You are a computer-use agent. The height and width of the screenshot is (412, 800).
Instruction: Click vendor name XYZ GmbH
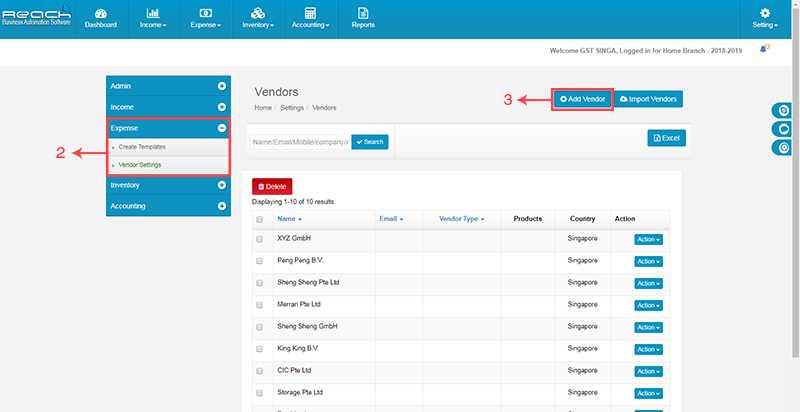(x=294, y=238)
